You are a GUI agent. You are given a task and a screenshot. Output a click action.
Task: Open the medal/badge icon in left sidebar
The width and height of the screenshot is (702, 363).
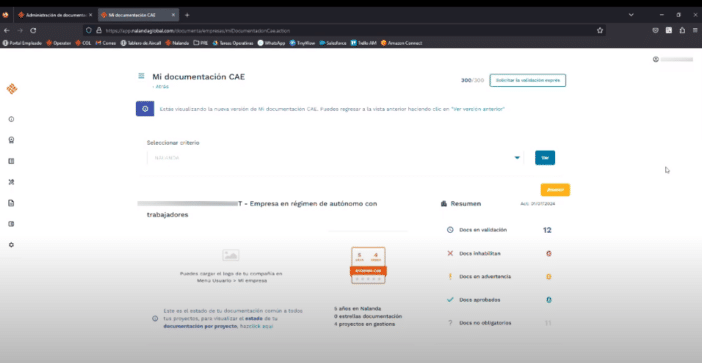11,140
